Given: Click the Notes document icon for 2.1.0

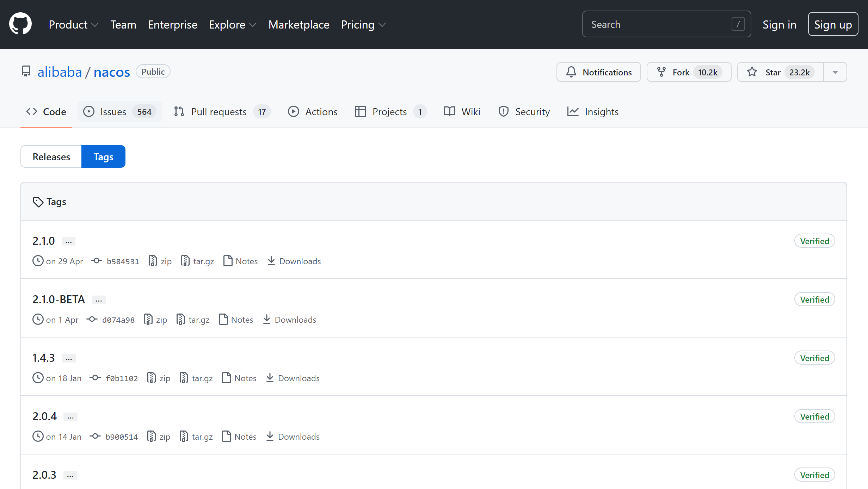Looking at the screenshot, I should pyautogui.click(x=228, y=261).
